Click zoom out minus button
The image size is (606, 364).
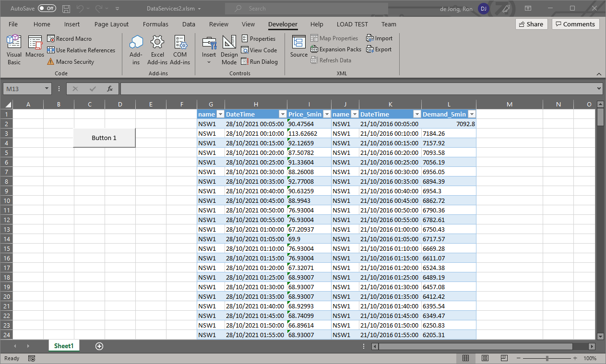[x=519, y=358]
